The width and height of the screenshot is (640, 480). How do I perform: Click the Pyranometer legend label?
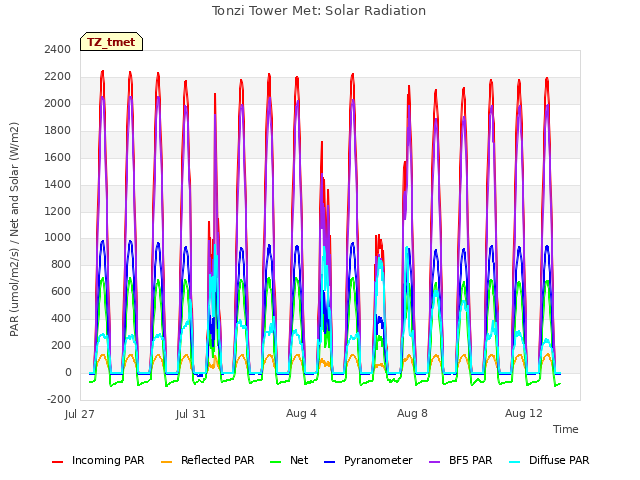click(378, 460)
